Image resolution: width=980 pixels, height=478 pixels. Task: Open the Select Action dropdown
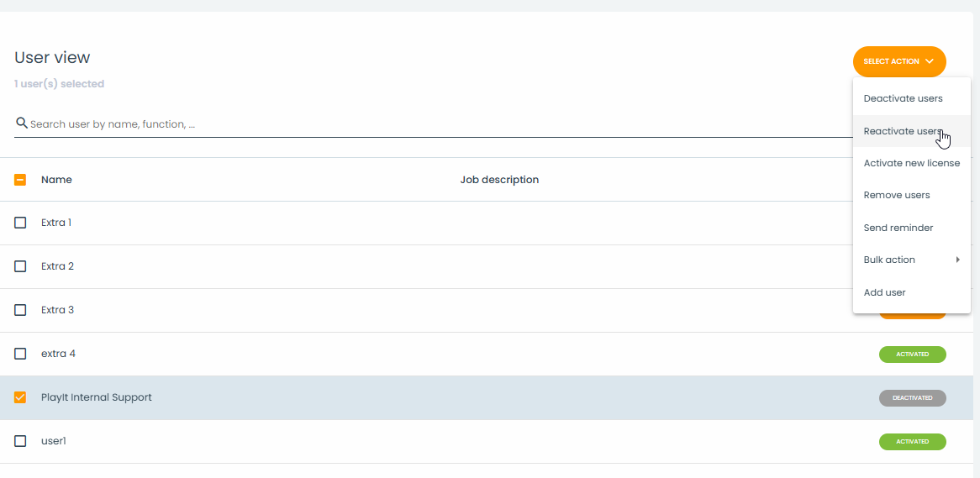click(x=899, y=61)
